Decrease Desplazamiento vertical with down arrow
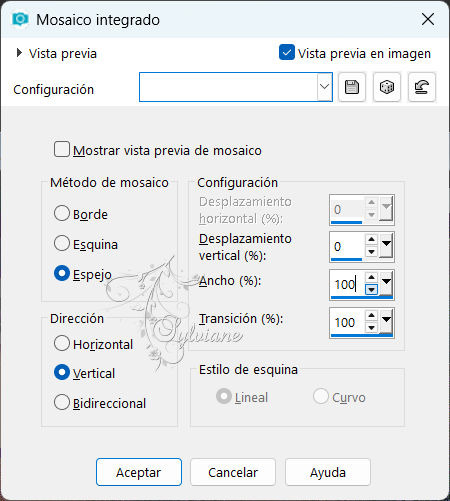450x501 pixels. point(371,252)
